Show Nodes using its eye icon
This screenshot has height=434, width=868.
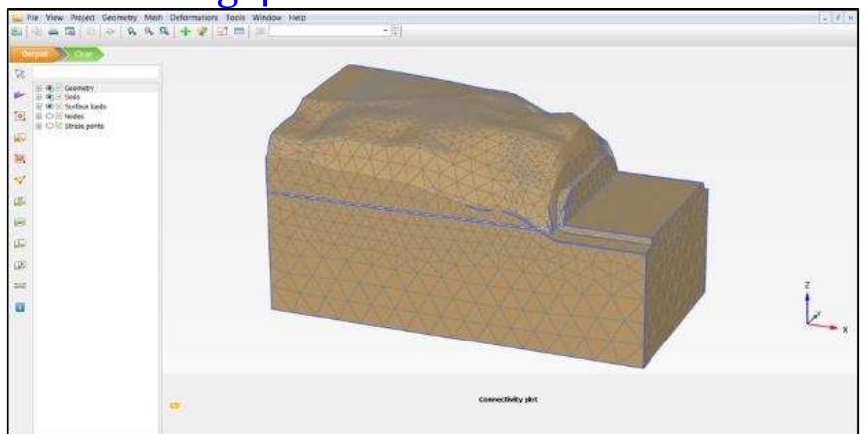click(50, 116)
